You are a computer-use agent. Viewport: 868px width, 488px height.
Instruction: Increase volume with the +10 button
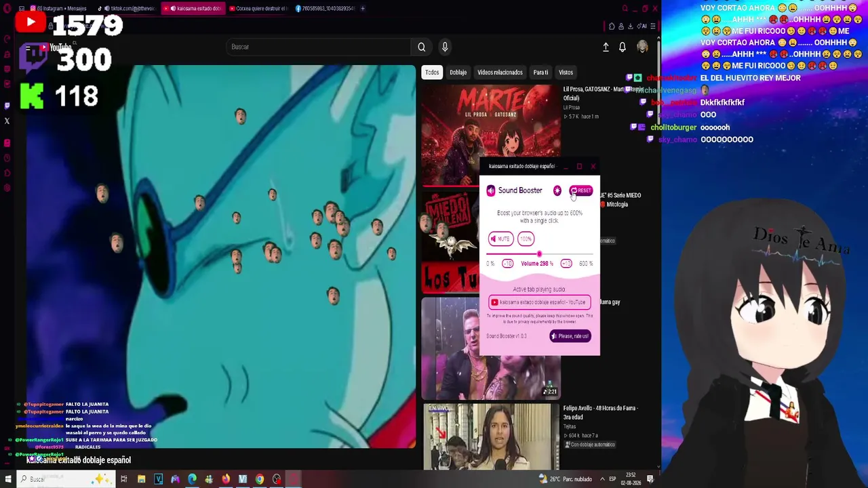[566, 264]
